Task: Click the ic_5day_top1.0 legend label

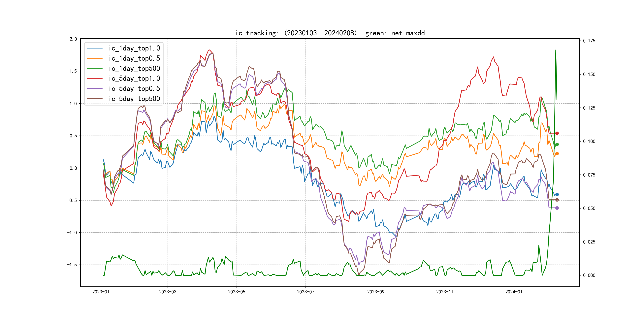Action: pyautogui.click(x=134, y=79)
